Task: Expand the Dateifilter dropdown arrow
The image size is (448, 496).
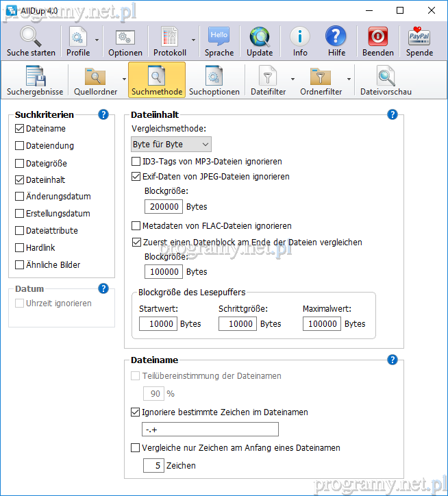Action: tap(293, 79)
